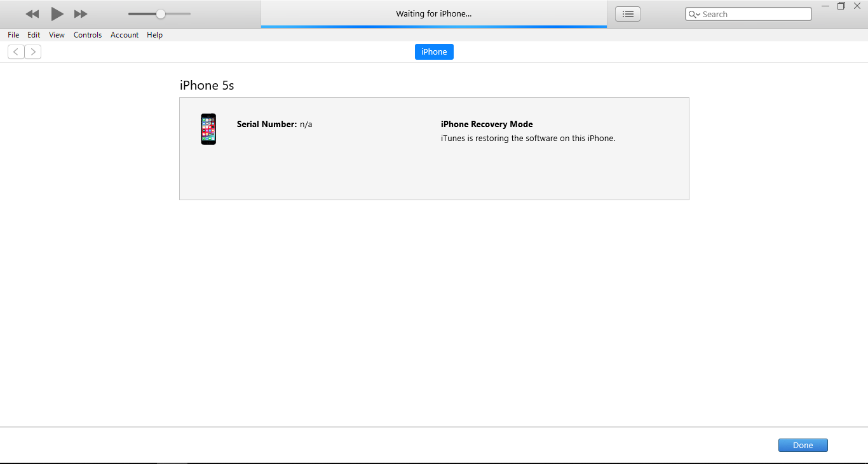Click the Search input field
Viewport: 868px width, 464px height.
click(x=749, y=14)
